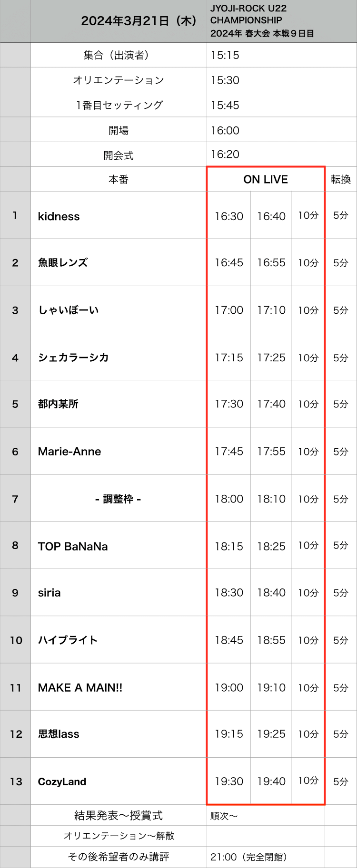Select the date header 2024年3月21日(木)
357x868 pixels.
[x=139, y=21]
